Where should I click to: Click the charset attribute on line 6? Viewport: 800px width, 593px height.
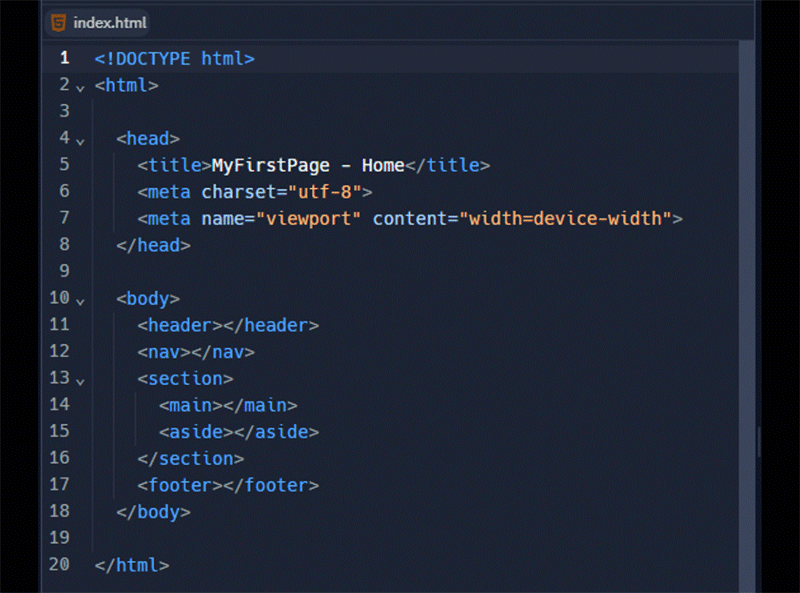[x=239, y=192]
